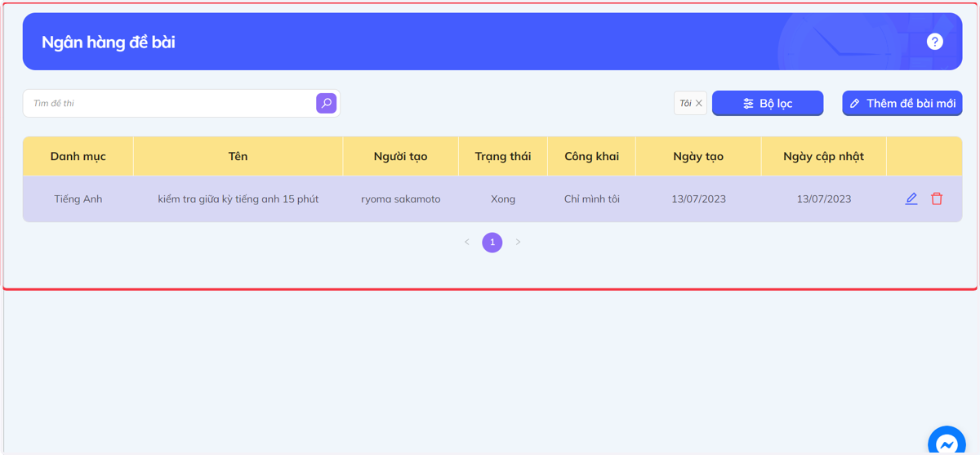Select page 1 in pagination
This screenshot has height=455, width=980.
(x=492, y=243)
